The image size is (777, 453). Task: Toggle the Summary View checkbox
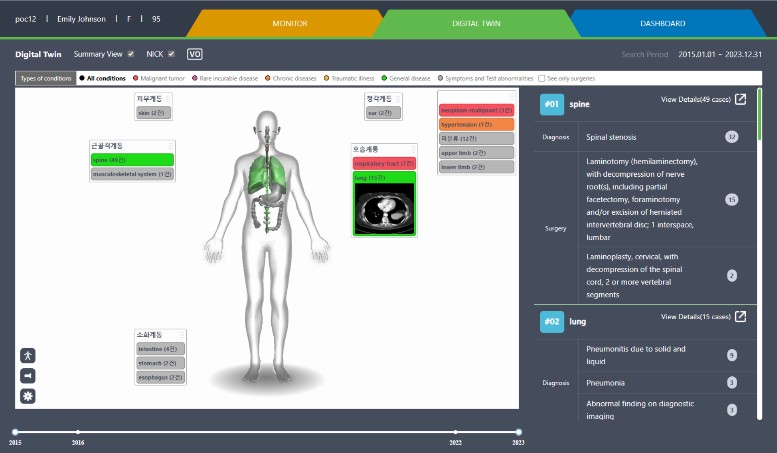pyautogui.click(x=132, y=54)
